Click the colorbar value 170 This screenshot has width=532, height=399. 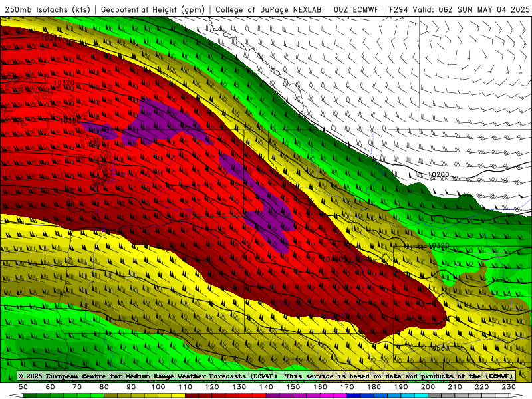[347, 387]
